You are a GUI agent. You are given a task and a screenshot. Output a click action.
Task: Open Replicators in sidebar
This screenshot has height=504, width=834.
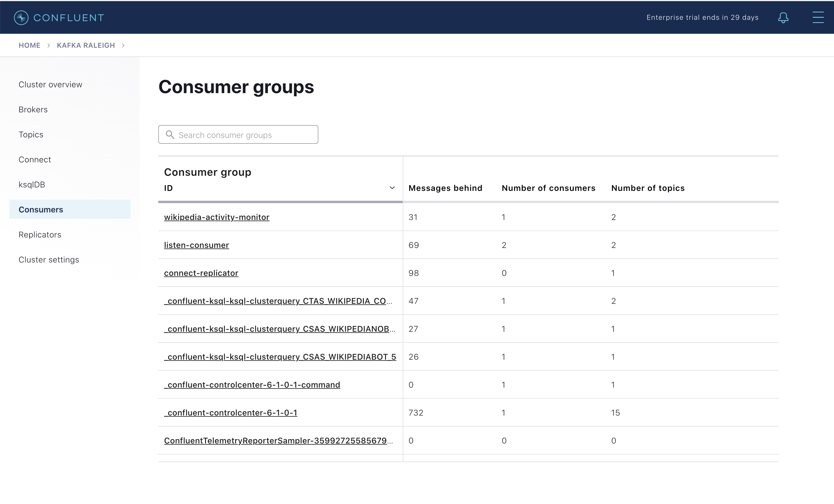[x=40, y=235]
